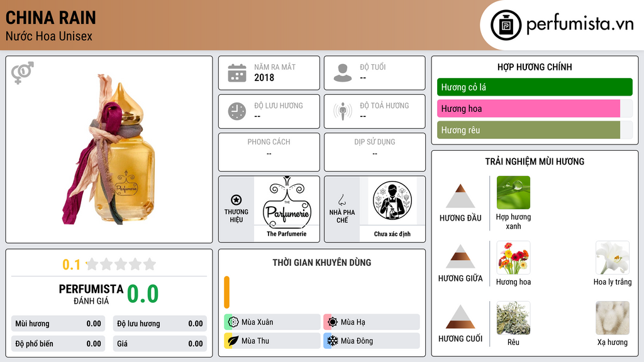Click the calendar icon beside Năm ra mắt
The width and height of the screenshot is (644, 362).
[x=237, y=73]
